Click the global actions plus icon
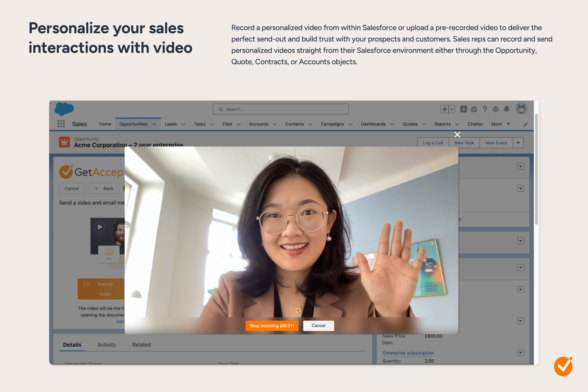 click(463, 109)
